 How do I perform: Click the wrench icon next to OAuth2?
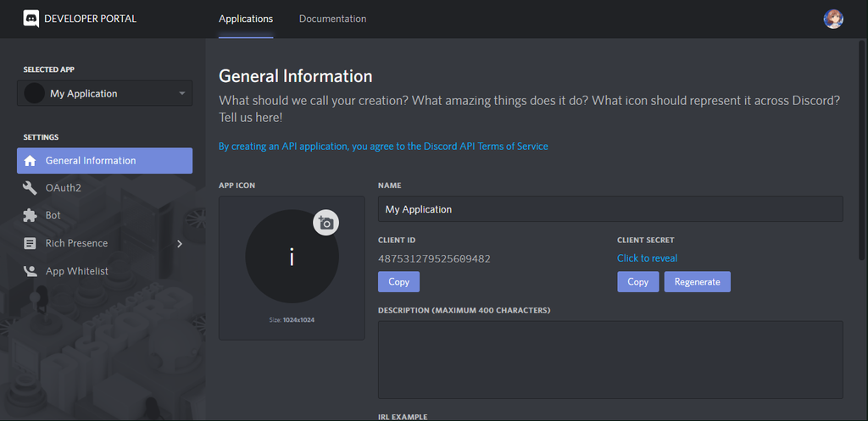pyautogui.click(x=30, y=188)
